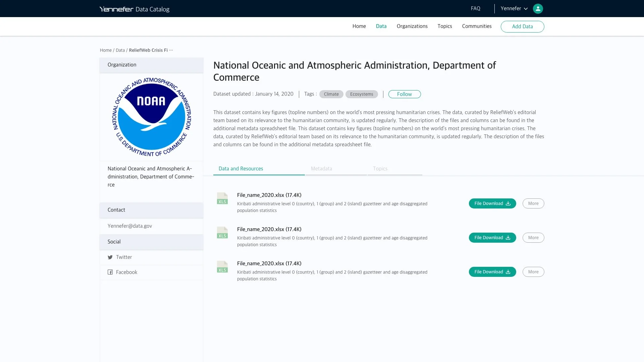Click the NOAA organization logo
Image resolution: width=644 pixels, height=362 pixels.
click(151, 117)
